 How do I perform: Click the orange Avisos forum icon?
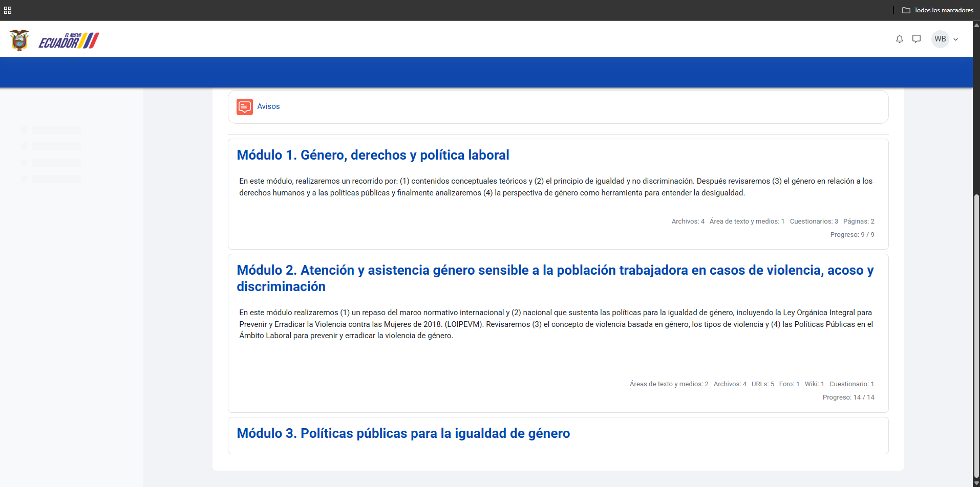coord(245,107)
